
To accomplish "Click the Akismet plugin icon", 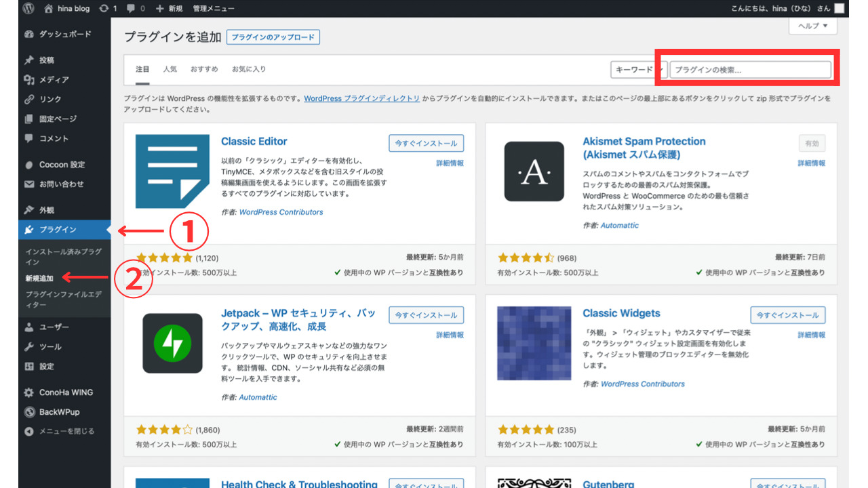I will click(x=534, y=171).
